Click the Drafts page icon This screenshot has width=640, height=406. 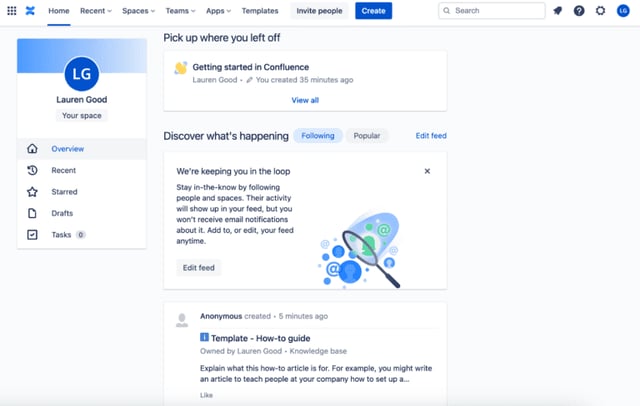[32, 213]
